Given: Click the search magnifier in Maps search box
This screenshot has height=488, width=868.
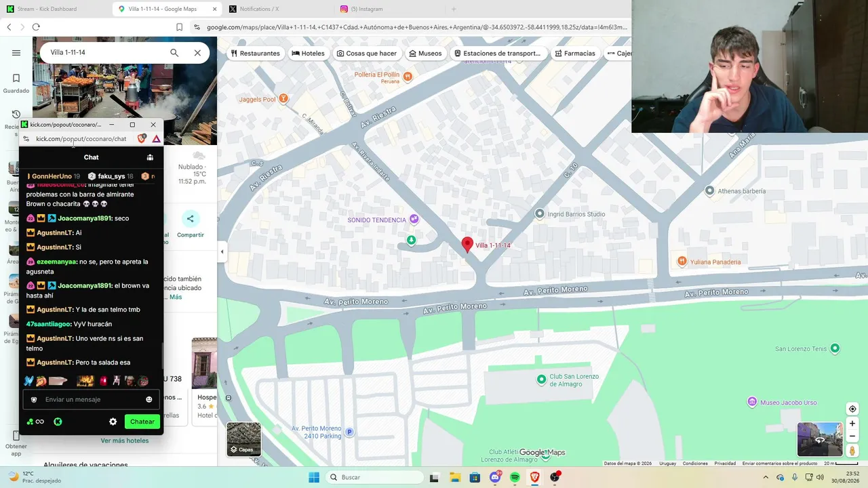Looking at the screenshot, I should click(174, 53).
